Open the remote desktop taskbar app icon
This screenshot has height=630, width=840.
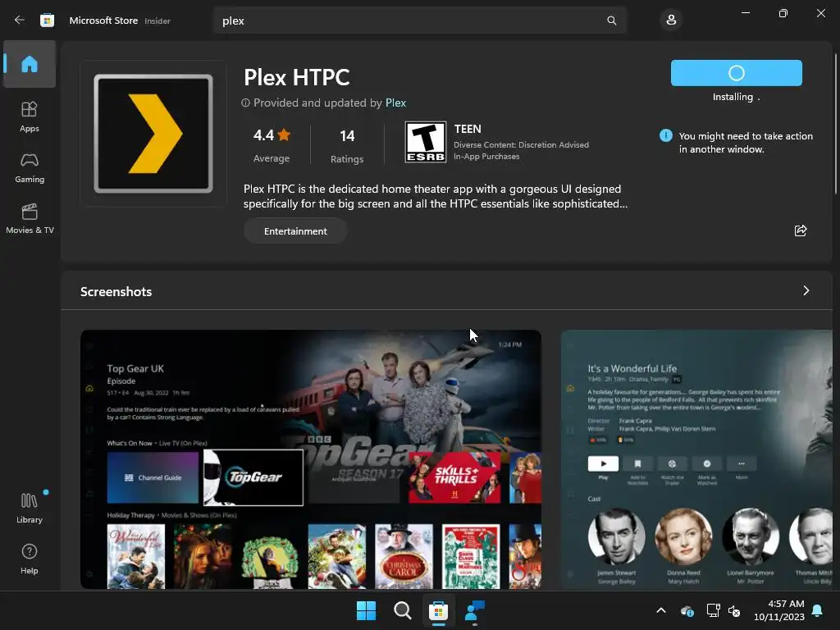pos(475,610)
